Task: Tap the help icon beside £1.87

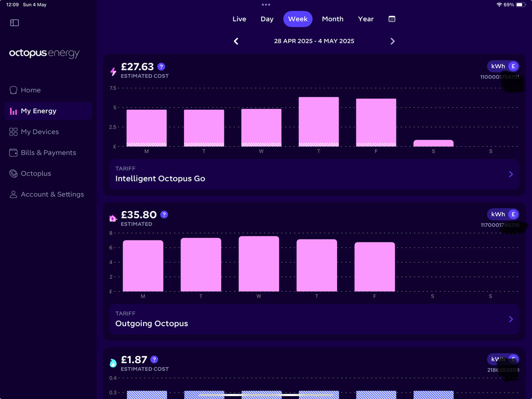Action: (x=154, y=359)
